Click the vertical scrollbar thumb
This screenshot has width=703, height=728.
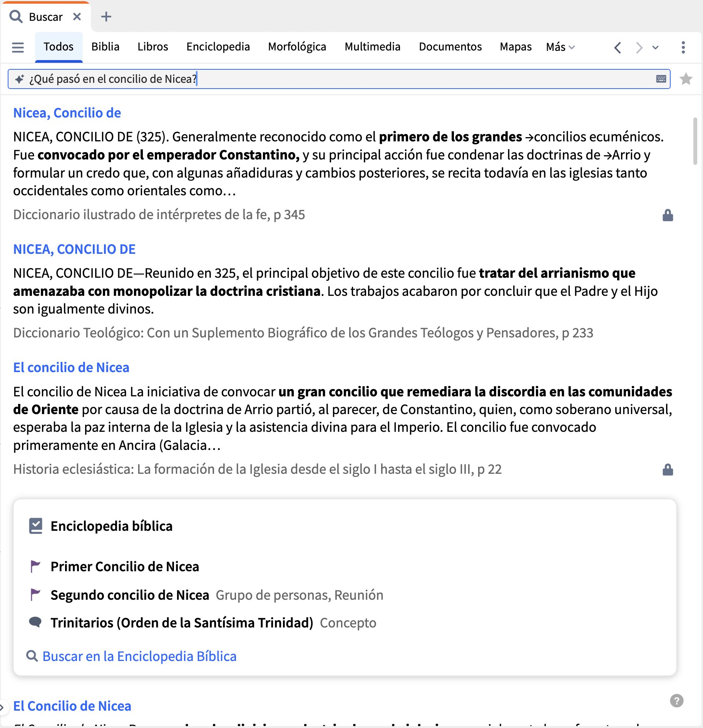pyautogui.click(x=695, y=141)
